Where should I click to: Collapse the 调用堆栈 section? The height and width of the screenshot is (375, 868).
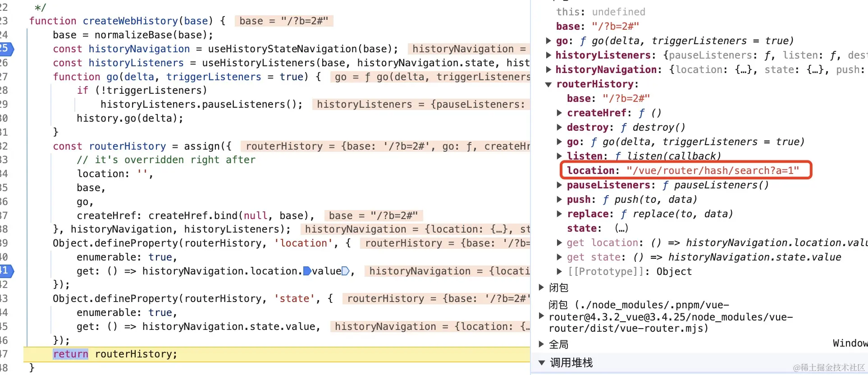(x=542, y=362)
